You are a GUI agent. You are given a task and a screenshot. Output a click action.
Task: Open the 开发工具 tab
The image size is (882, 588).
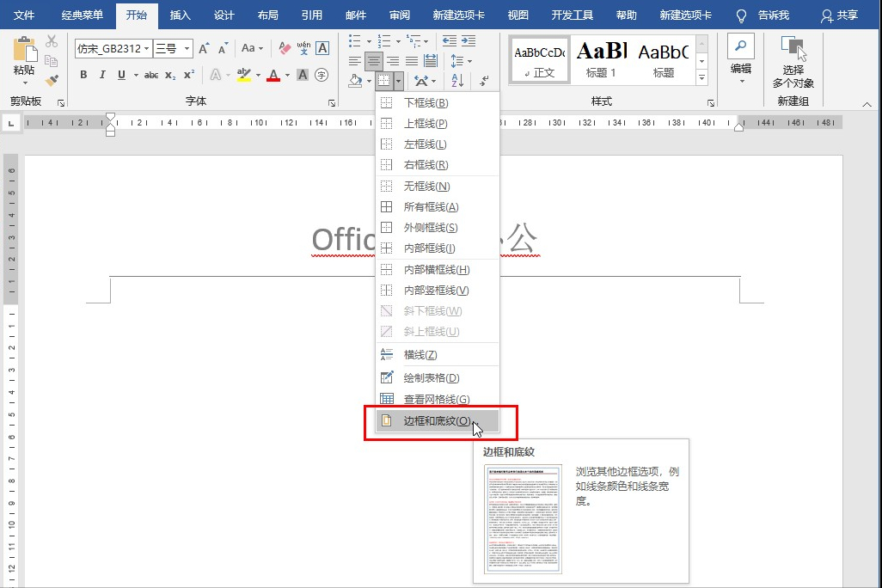[572, 15]
